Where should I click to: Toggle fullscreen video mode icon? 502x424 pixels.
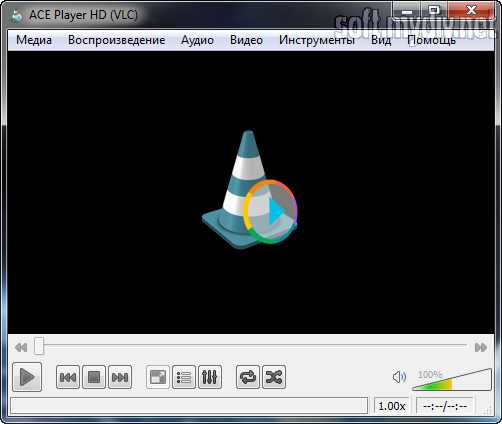click(x=158, y=377)
